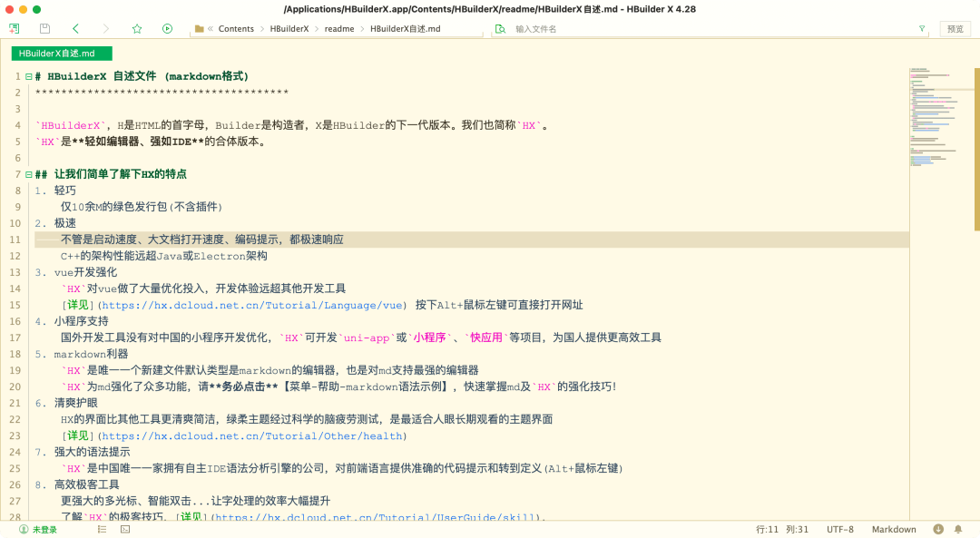Click 详见 link text on line 15

pyautogui.click(x=77, y=305)
